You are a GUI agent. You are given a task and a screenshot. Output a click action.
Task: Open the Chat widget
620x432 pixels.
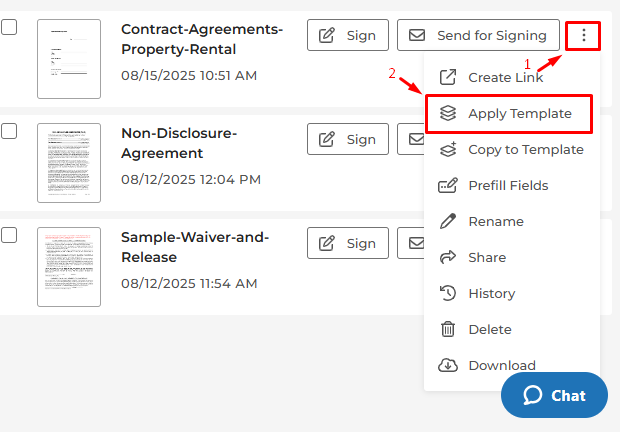(554, 395)
